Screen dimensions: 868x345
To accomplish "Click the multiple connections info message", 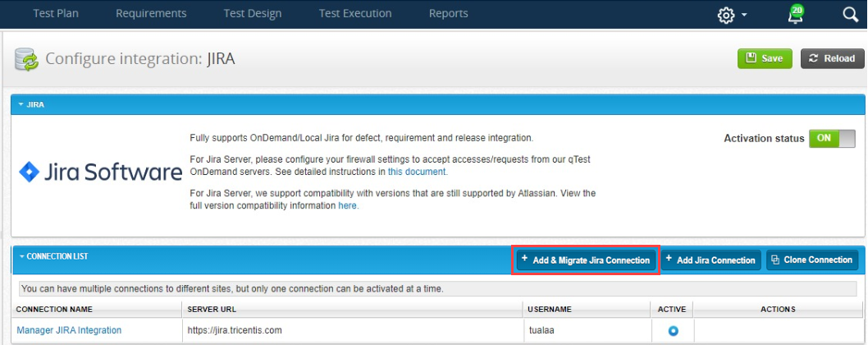I will [x=437, y=289].
